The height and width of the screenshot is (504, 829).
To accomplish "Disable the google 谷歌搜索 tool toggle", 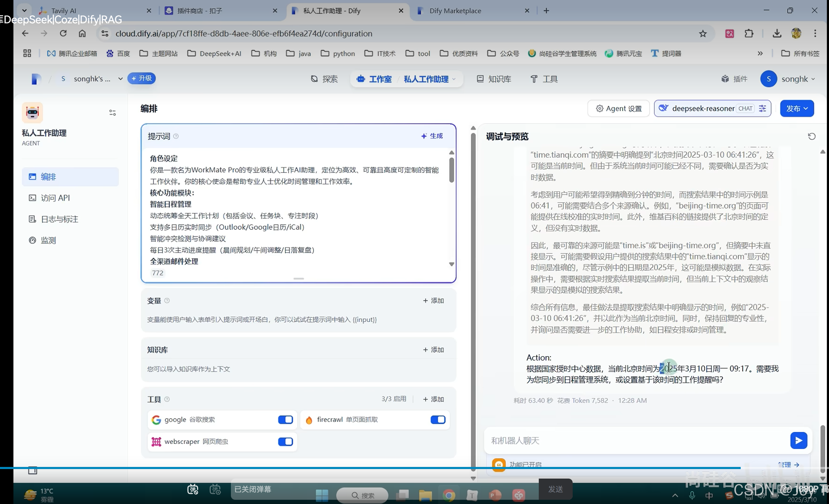I will (285, 419).
